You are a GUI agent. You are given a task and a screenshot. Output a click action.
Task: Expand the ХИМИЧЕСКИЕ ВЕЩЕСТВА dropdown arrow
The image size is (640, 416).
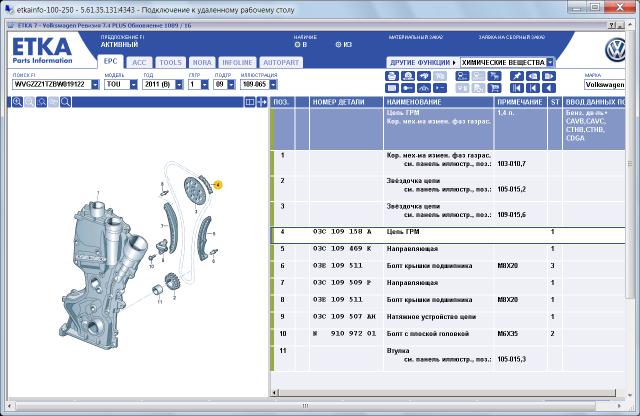[550, 62]
